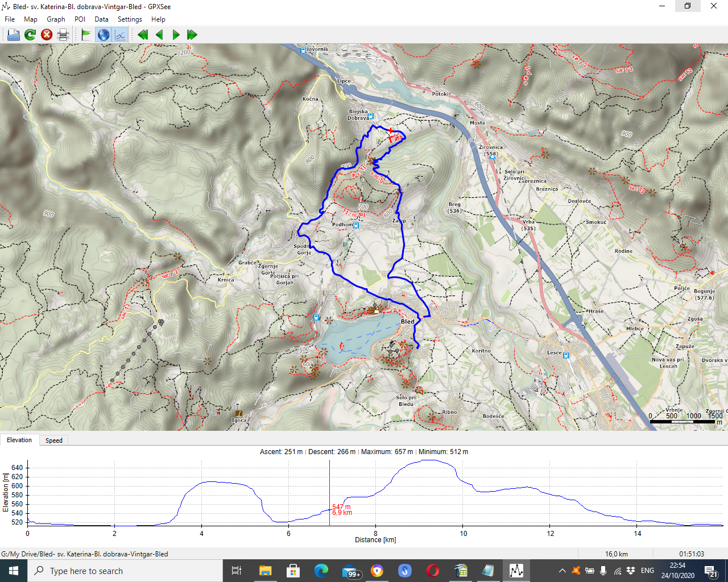Open the Graph menu
Image resolution: width=728 pixels, height=582 pixels.
click(x=56, y=19)
